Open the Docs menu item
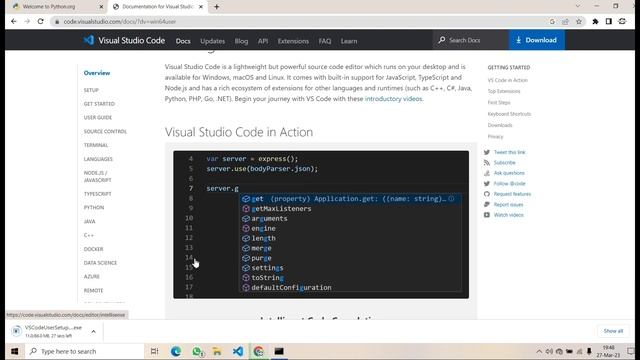The image size is (640, 360). coord(183,41)
